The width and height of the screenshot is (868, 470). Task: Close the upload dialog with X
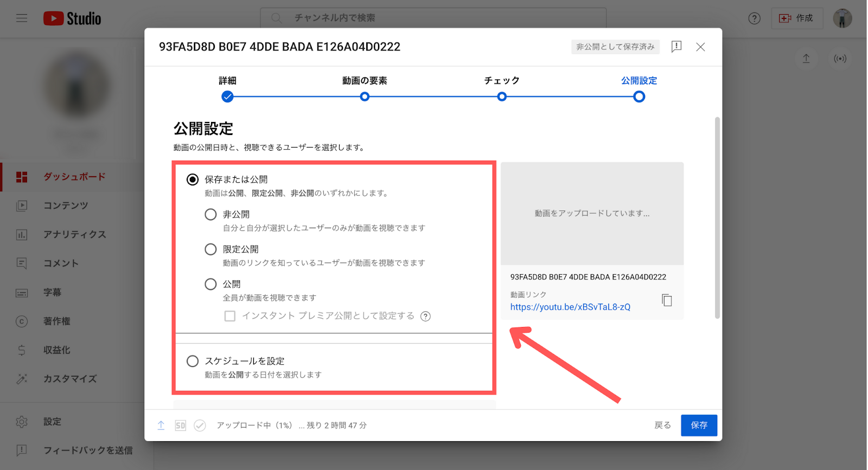700,47
